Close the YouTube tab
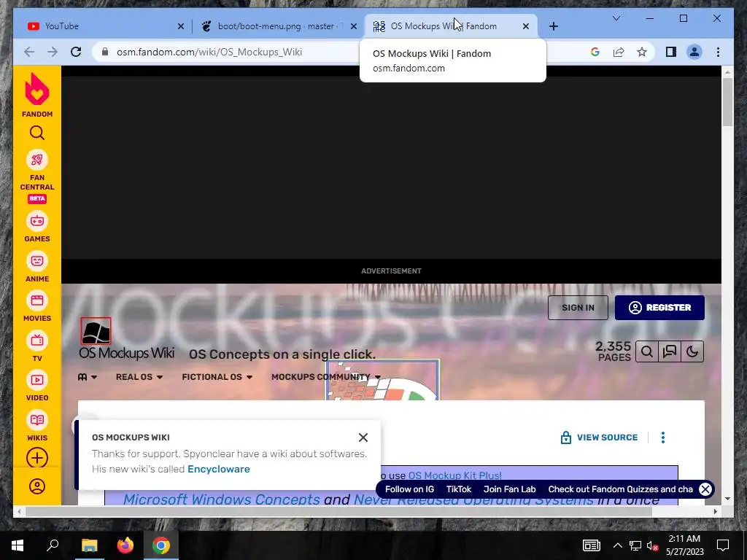 181,26
